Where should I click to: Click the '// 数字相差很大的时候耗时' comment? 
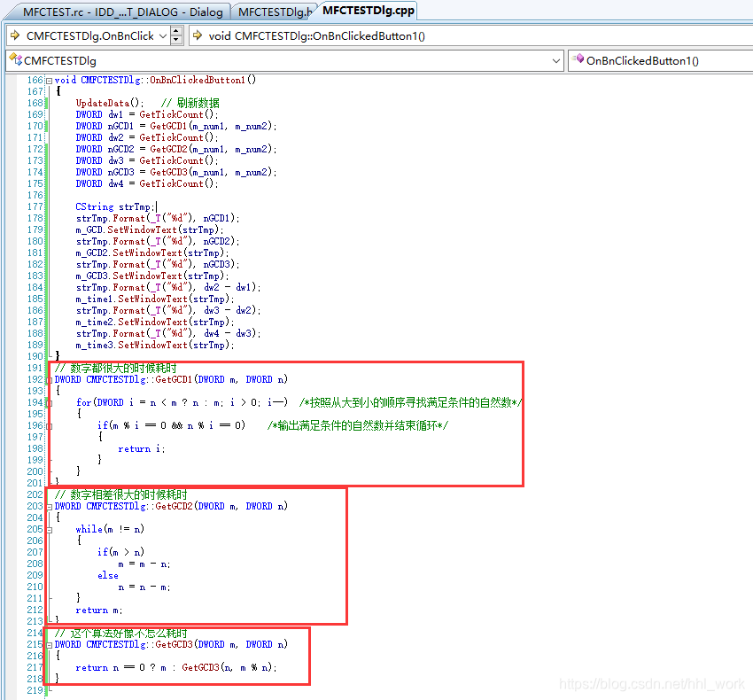pyautogui.click(x=121, y=494)
